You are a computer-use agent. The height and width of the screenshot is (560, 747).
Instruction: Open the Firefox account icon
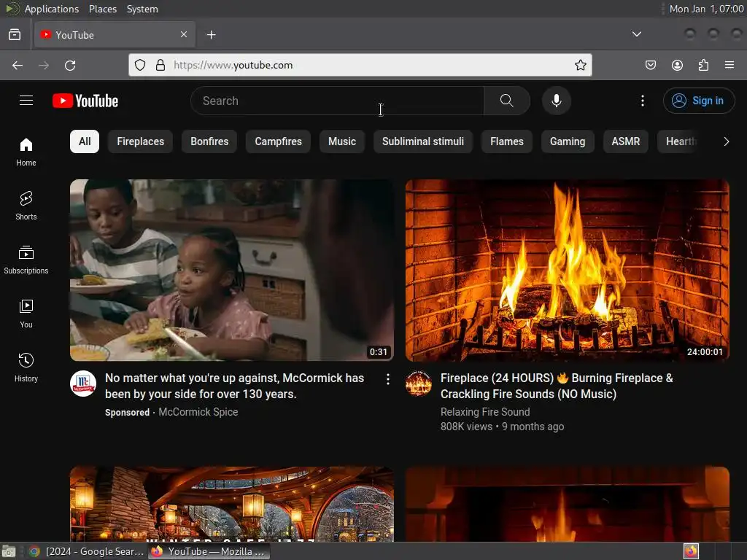pyautogui.click(x=677, y=65)
